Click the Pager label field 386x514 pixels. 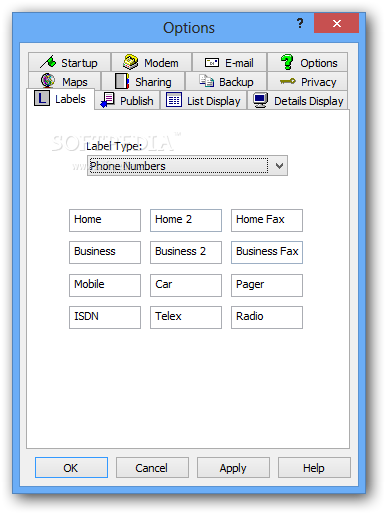pos(267,285)
